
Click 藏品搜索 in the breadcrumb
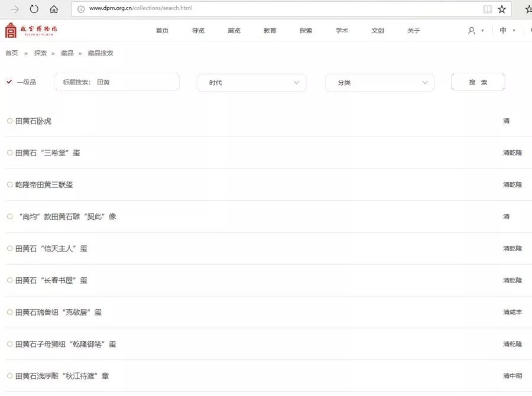pos(100,53)
